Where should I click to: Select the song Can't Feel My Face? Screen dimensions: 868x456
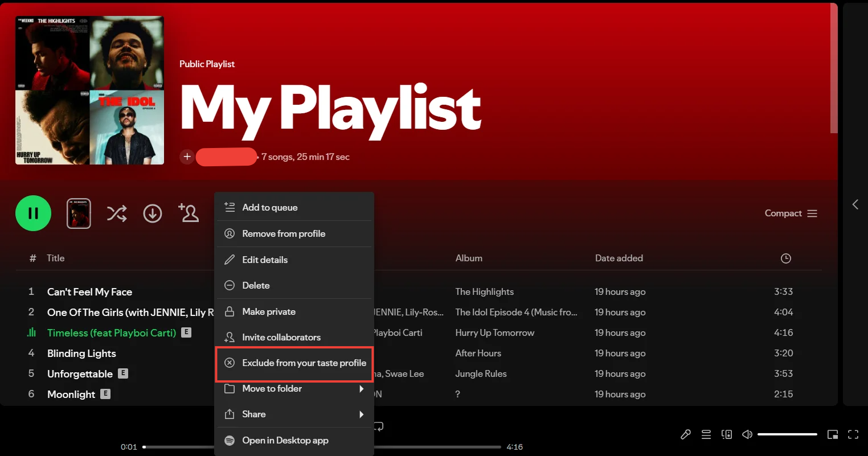click(x=89, y=292)
